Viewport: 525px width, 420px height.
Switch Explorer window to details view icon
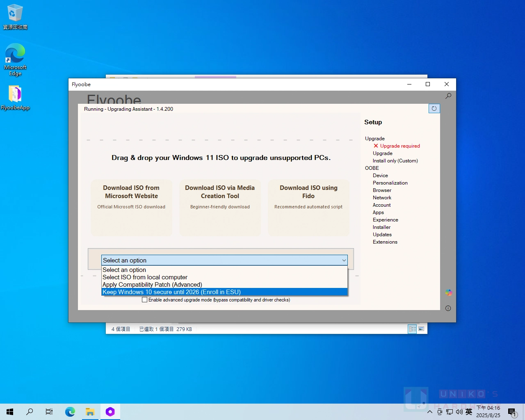click(x=412, y=329)
